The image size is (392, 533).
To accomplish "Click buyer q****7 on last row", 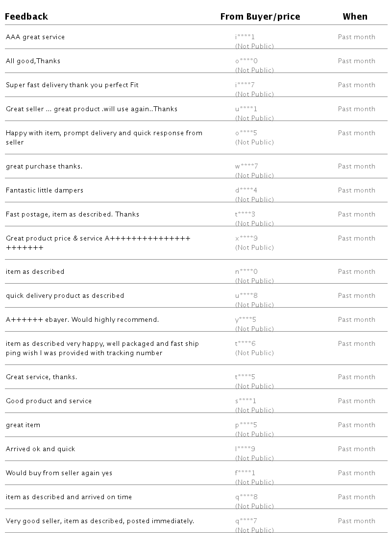I will [x=246, y=521].
